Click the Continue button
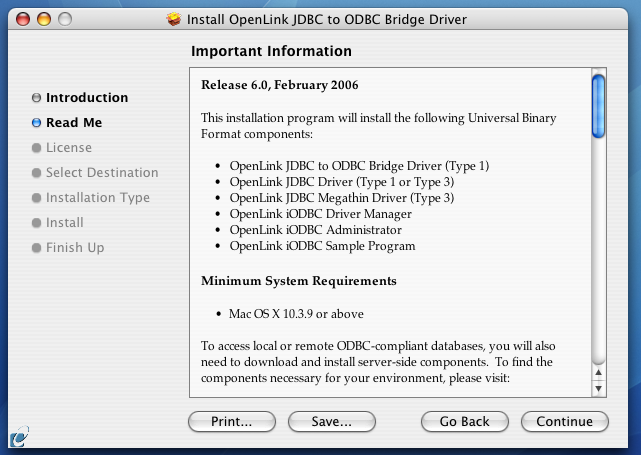 tap(565, 421)
